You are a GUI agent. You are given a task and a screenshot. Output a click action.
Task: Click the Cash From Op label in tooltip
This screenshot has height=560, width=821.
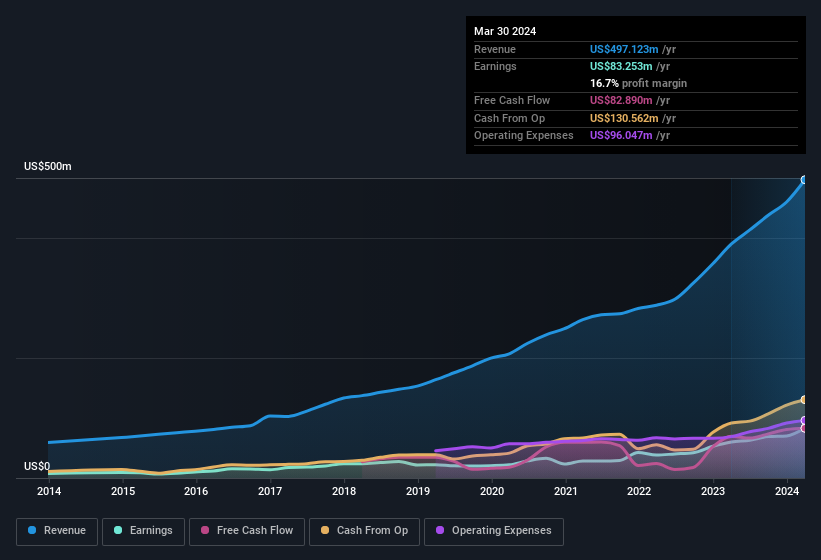(509, 118)
